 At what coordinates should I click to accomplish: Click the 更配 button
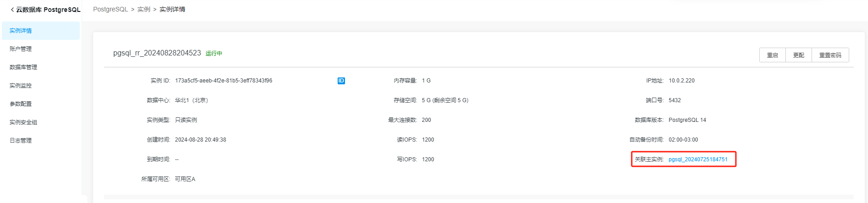click(x=798, y=55)
